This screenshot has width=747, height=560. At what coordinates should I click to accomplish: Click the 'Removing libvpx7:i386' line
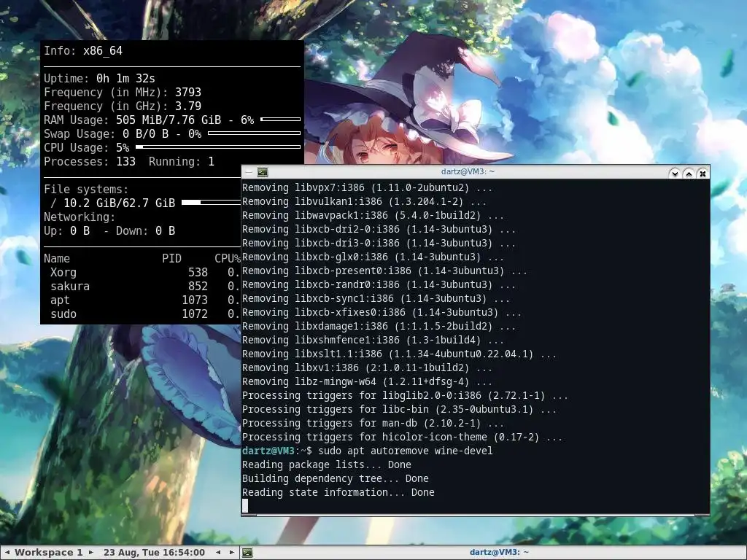click(368, 187)
